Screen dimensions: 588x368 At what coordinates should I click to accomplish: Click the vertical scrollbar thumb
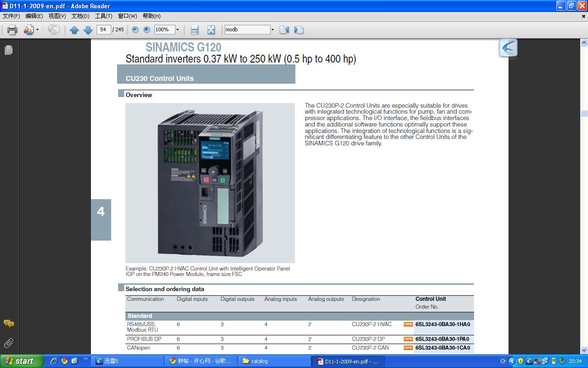click(584, 113)
